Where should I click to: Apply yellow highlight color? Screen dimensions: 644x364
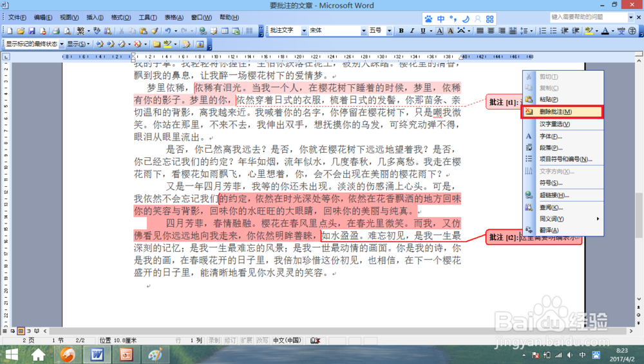coord(589,31)
